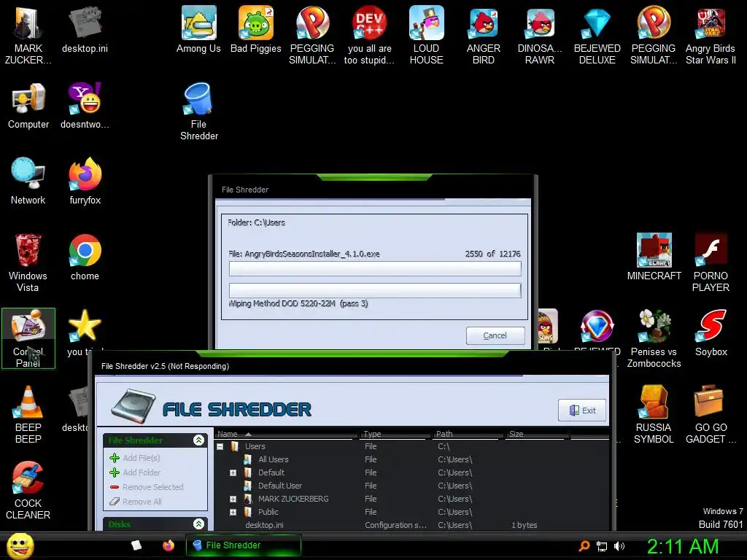Click the volume speaker tray icon

[x=619, y=546]
